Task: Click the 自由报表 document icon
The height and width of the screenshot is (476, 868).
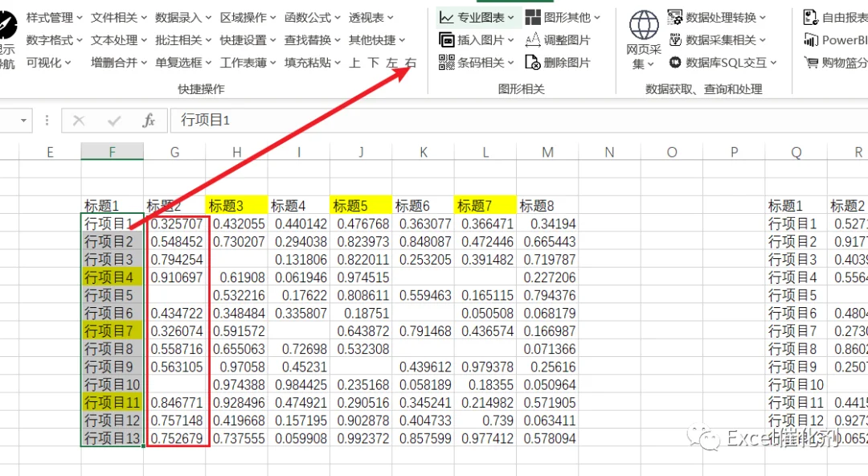Action: (x=810, y=18)
